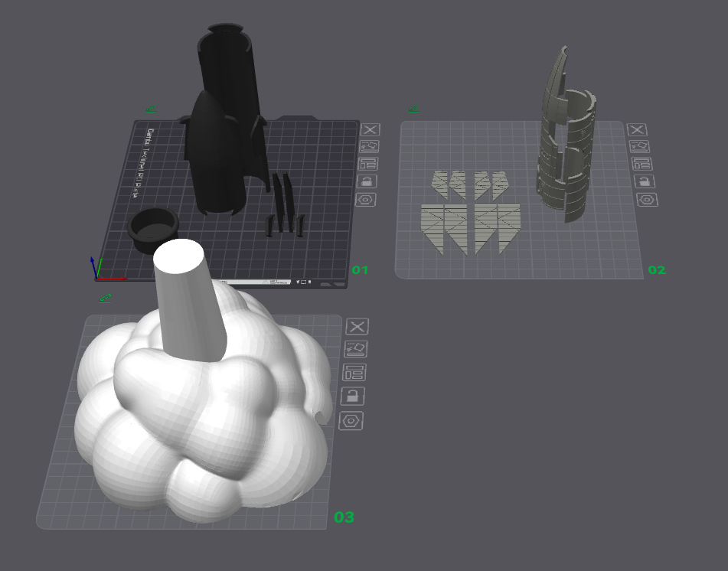
Task: Auto-orient objects on plate 03
Action: [x=356, y=348]
